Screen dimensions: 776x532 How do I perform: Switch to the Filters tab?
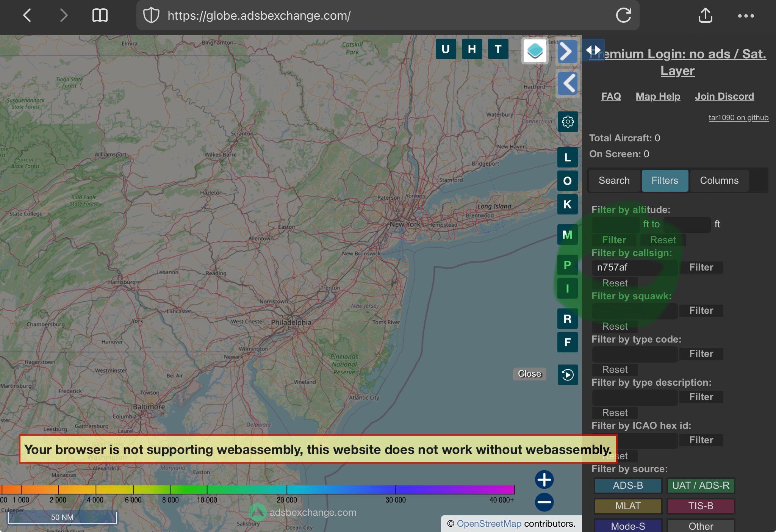[665, 180]
